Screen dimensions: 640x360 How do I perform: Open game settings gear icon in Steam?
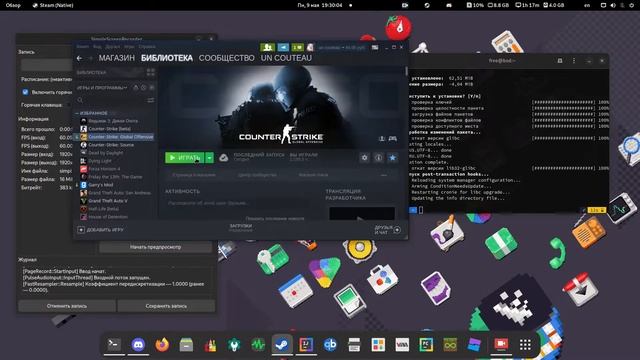pos(364,158)
